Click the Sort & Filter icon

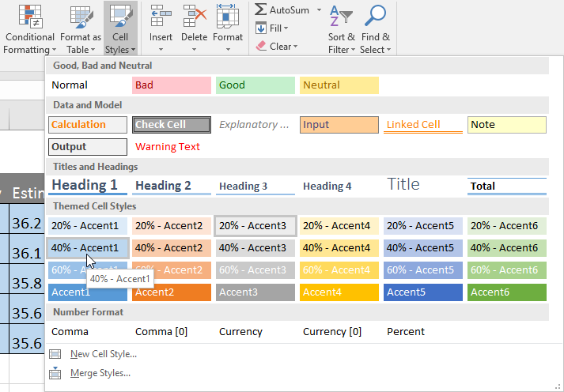pos(342,17)
